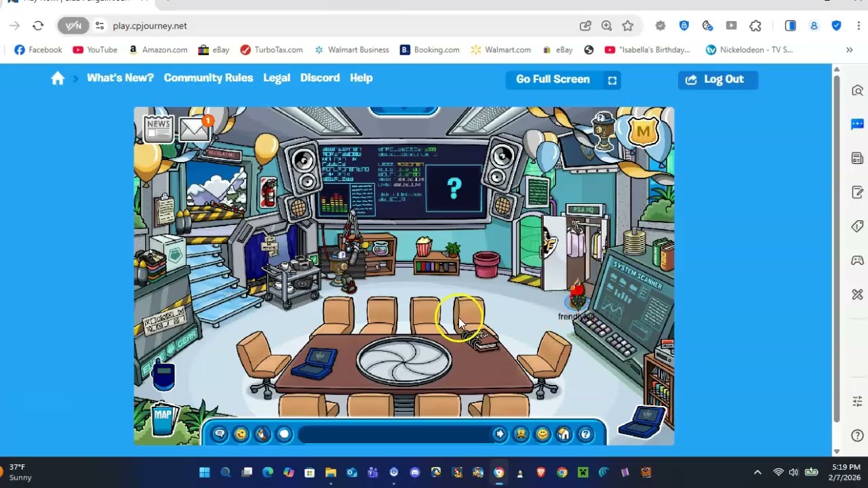Screen dimensions: 868x488
Task: Open the What's New? page
Action: tap(120, 78)
